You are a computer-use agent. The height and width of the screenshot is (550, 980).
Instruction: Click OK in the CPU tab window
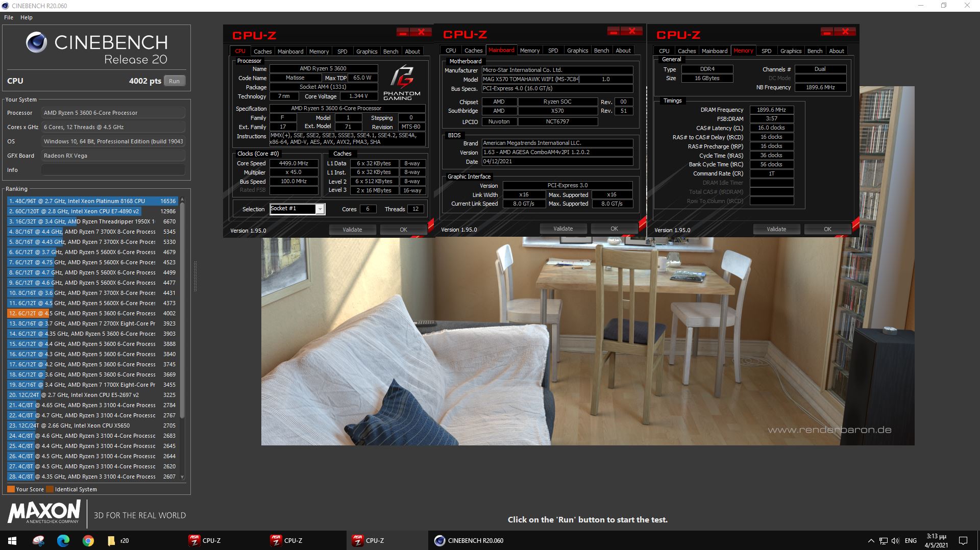[x=403, y=230]
